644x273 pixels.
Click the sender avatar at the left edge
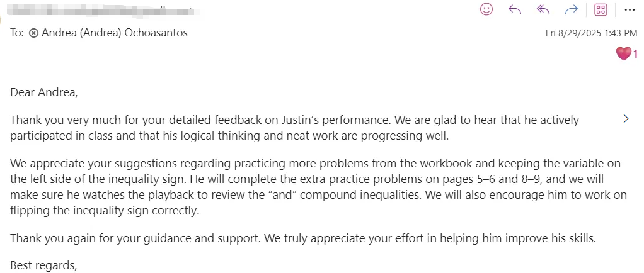click(1, 18)
